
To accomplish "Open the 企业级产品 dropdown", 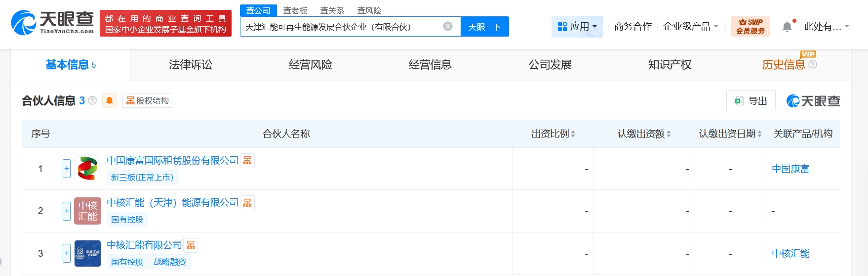I will click(690, 27).
